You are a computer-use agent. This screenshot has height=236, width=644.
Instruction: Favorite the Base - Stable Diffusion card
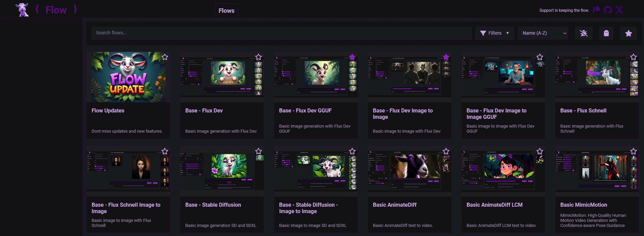click(258, 151)
